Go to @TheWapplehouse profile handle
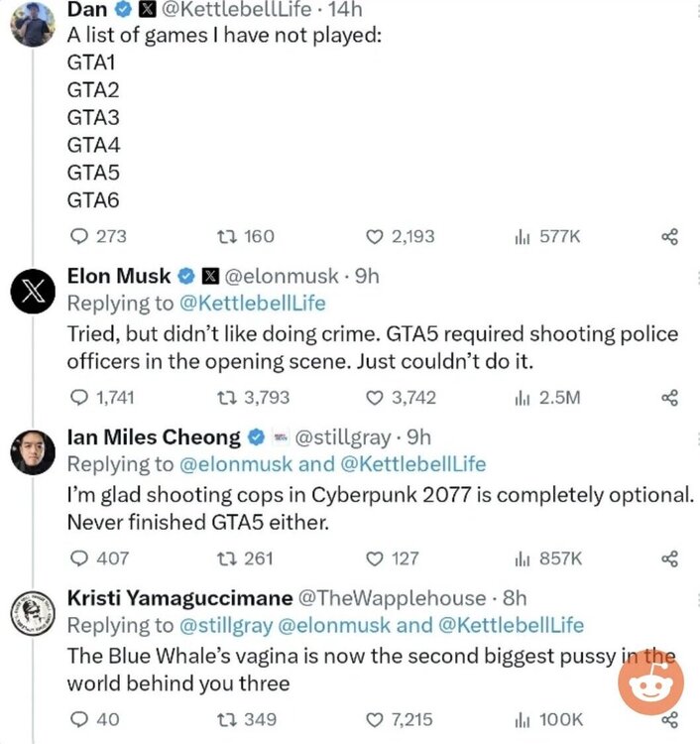 [391, 598]
